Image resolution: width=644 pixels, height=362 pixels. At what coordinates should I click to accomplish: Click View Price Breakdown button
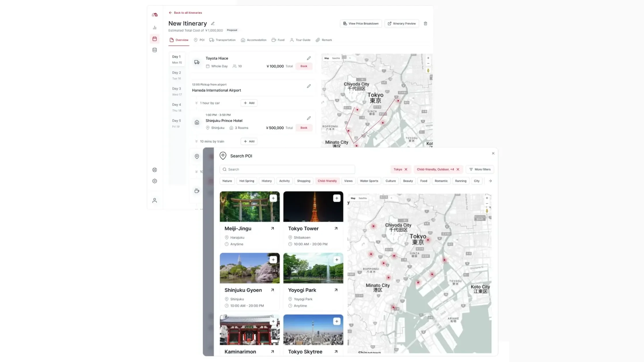point(361,24)
